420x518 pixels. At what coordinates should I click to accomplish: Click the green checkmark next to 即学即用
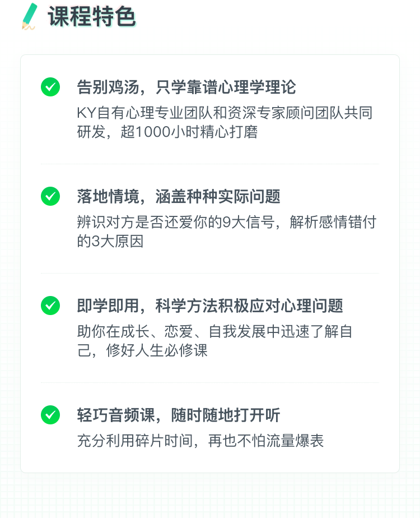tap(50, 306)
